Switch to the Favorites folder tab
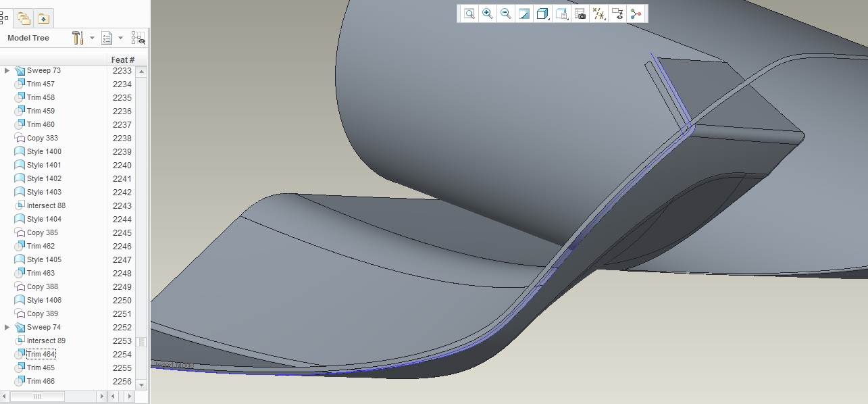 pyautogui.click(x=43, y=18)
